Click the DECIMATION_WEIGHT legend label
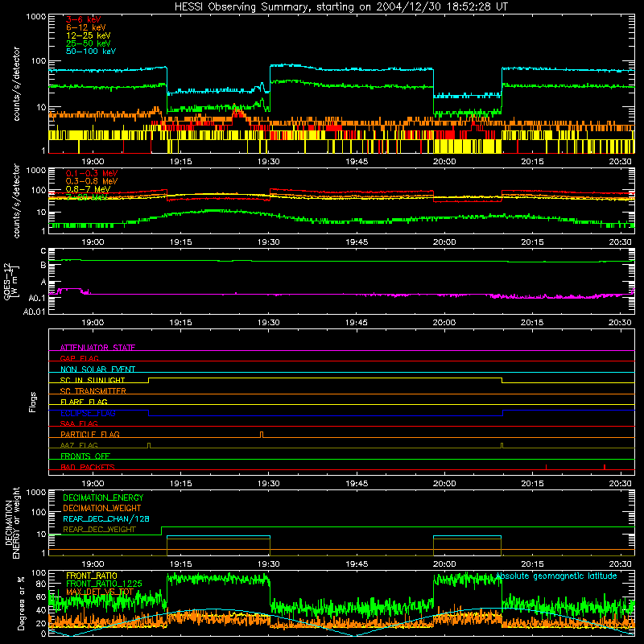This screenshot has height=644, width=644. point(102,508)
